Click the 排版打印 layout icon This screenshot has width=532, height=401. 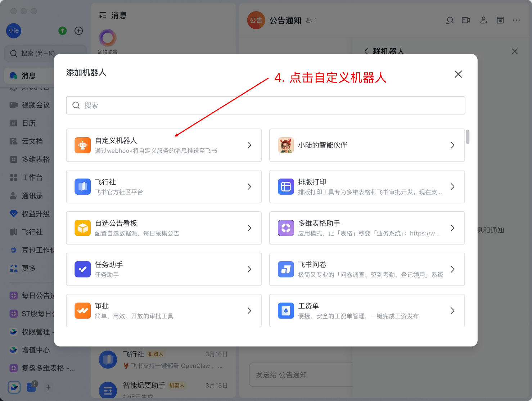pos(286,187)
